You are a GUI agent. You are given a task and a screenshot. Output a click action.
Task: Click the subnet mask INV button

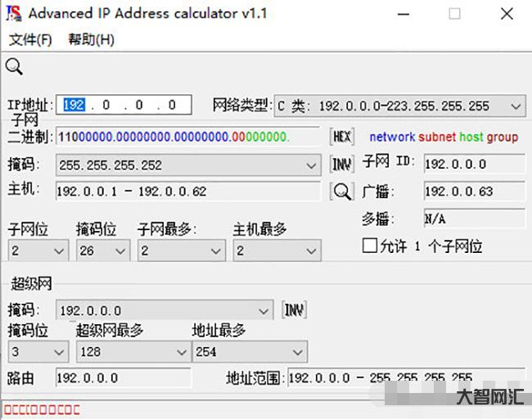pyautogui.click(x=341, y=165)
